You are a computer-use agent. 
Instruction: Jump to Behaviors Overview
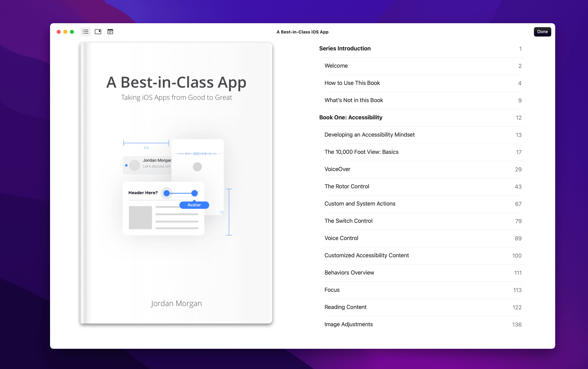(424, 273)
